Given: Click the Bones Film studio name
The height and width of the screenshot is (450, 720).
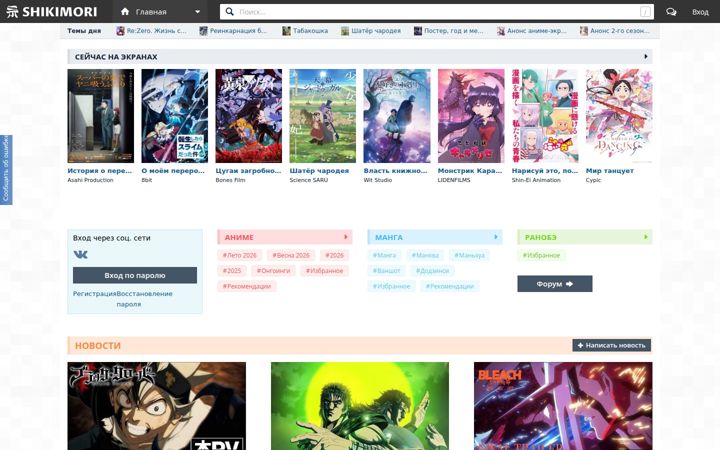Looking at the screenshot, I should [x=230, y=180].
